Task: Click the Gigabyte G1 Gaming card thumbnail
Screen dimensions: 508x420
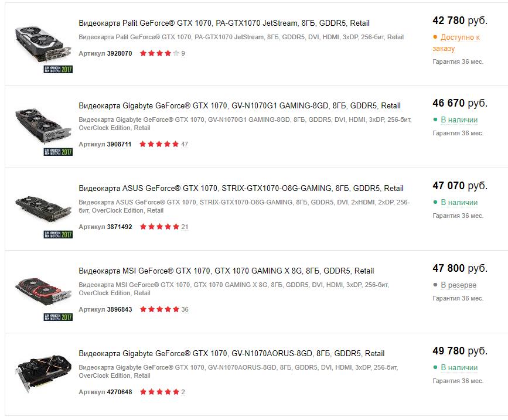Action: pyautogui.click(x=43, y=127)
